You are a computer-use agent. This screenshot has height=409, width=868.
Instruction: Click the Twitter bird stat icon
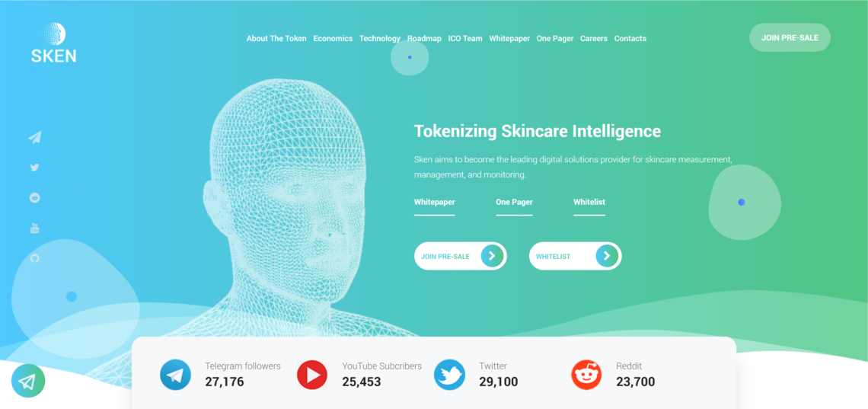[449, 375]
